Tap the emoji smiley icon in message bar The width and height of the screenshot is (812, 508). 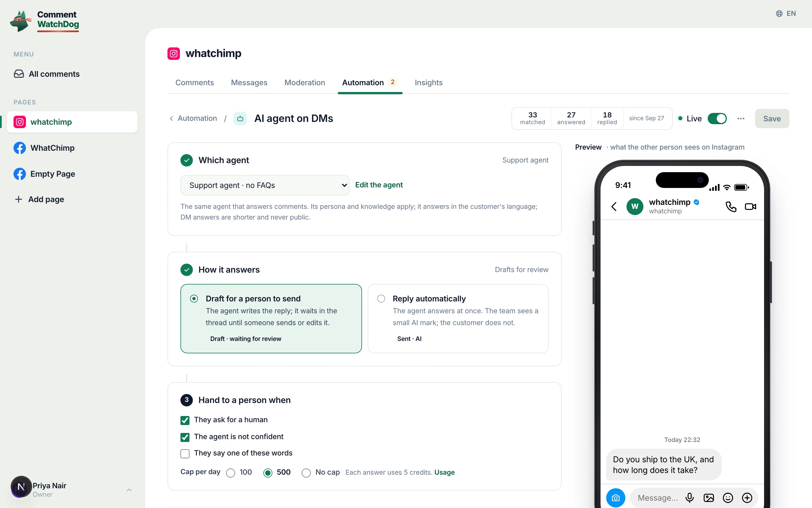point(728,498)
